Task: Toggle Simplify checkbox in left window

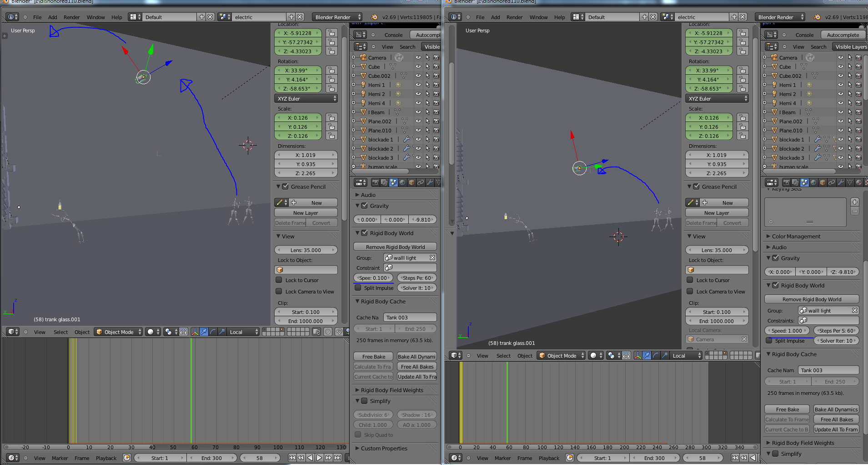Action: [x=364, y=401]
